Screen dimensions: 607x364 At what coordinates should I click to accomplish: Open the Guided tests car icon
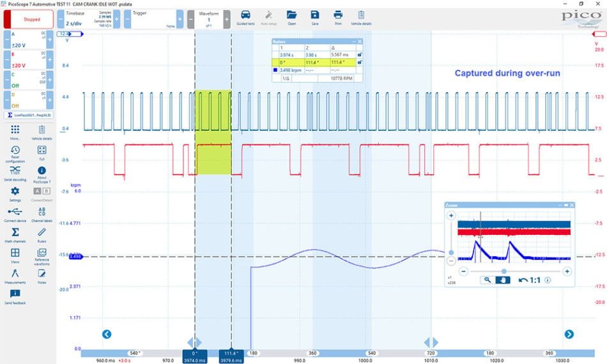(245, 18)
